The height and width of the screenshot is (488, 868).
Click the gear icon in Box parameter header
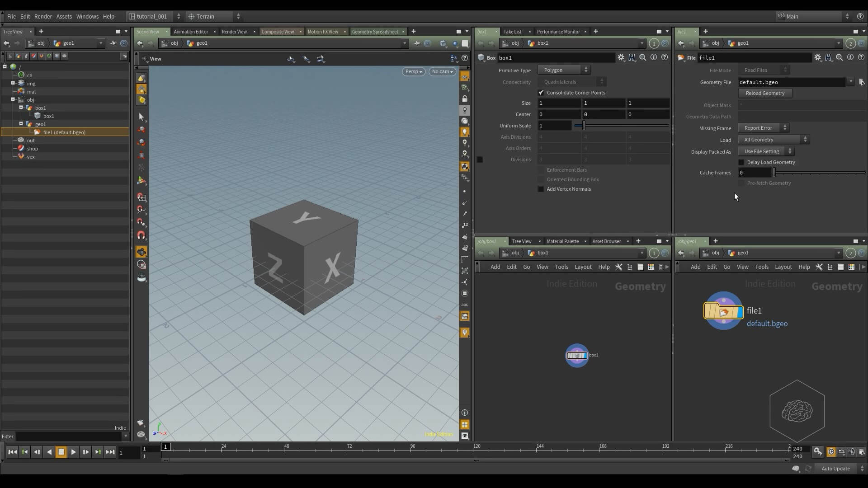tap(621, 57)
